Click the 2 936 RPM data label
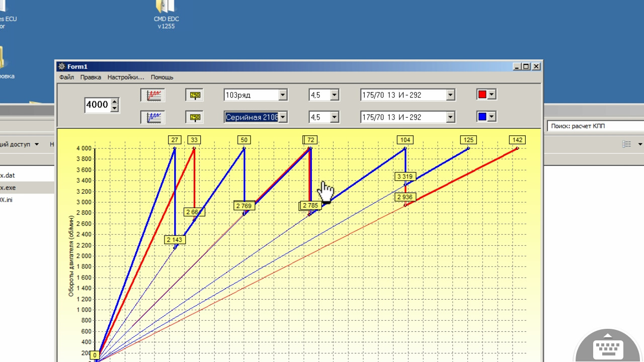The height and width of the screenshot is (362, 644). click(405, 197)
